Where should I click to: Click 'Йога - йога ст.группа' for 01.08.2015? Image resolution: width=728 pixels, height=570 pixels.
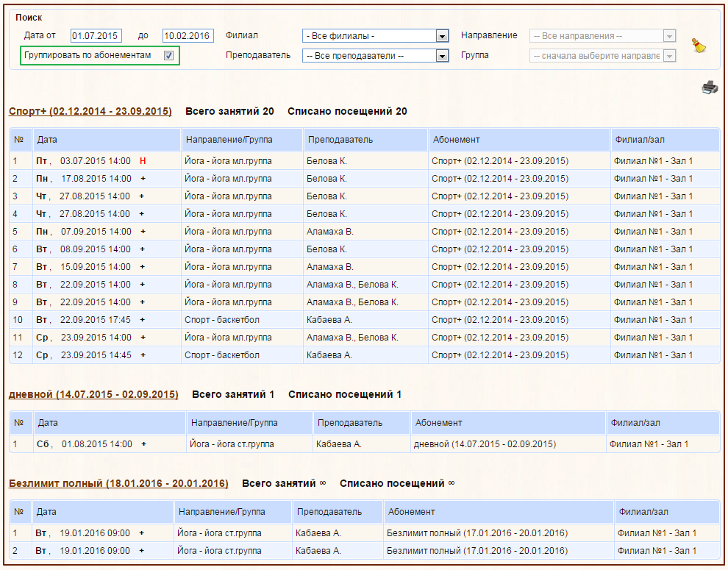coord(232,444)
